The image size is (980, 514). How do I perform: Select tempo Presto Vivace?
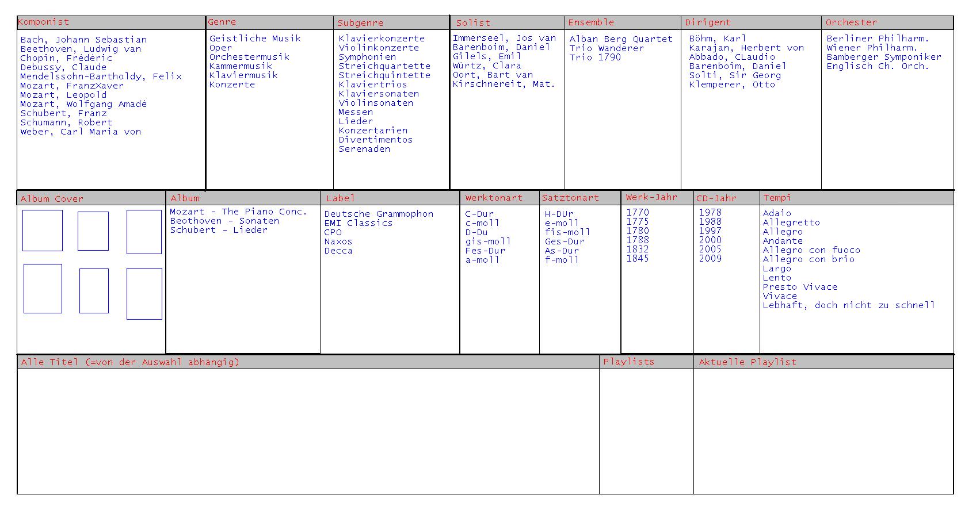click(x=800, y=287)
